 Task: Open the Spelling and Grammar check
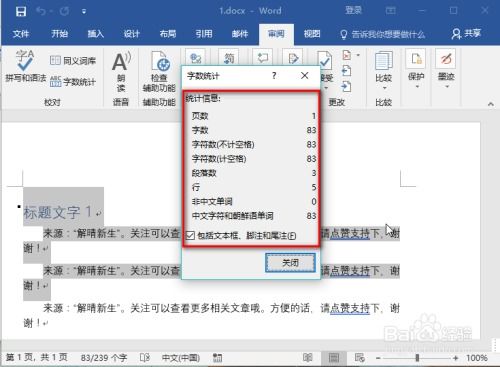click(26, 66)
